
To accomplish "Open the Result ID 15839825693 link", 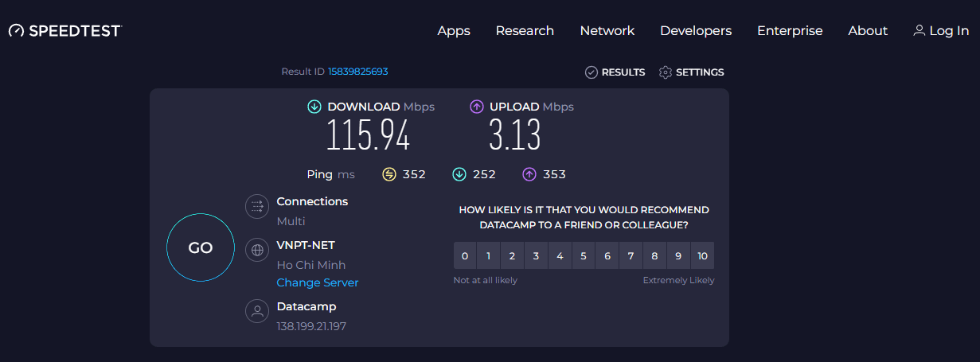I will pos(357,72).
